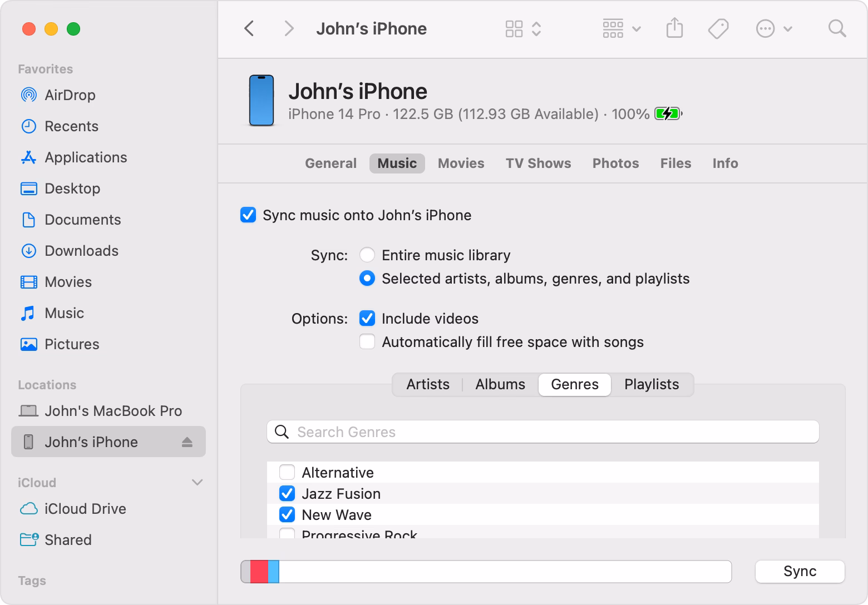Eject John's iPhone from the sidebar
This screenshot has height=605, width=868.
pos(187,442)
